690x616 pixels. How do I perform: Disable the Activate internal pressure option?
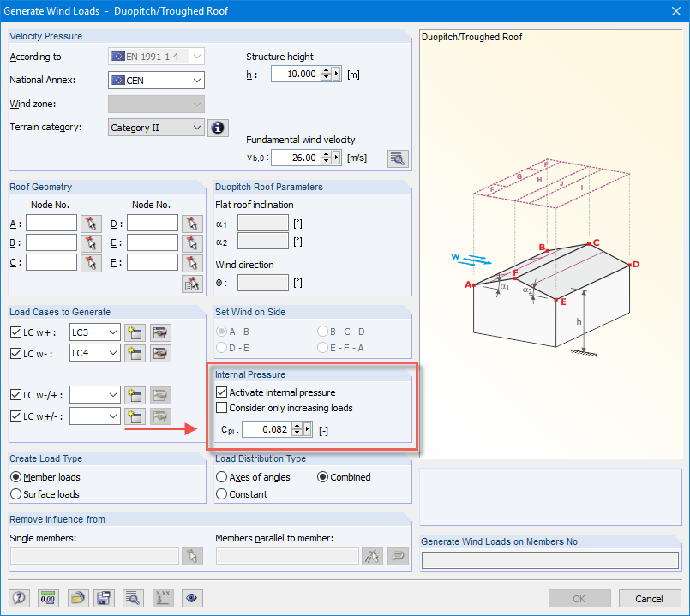coord(219,392)
